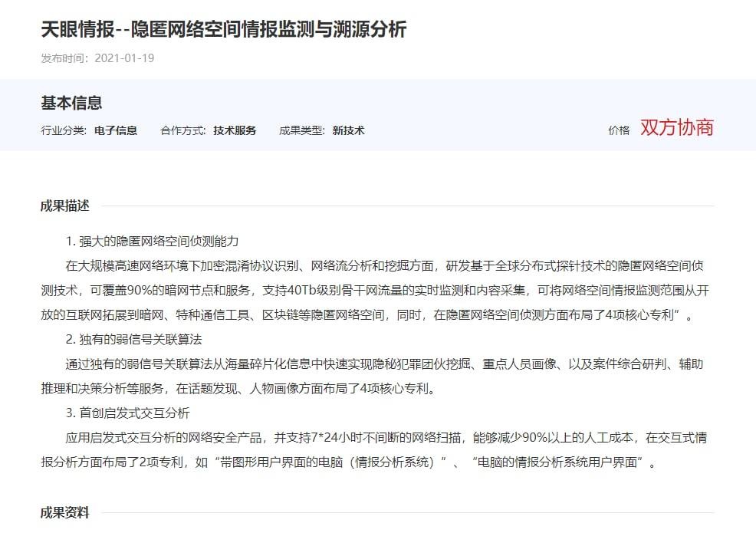Click heading 2. 独有的弱信号关联算法

134,340
